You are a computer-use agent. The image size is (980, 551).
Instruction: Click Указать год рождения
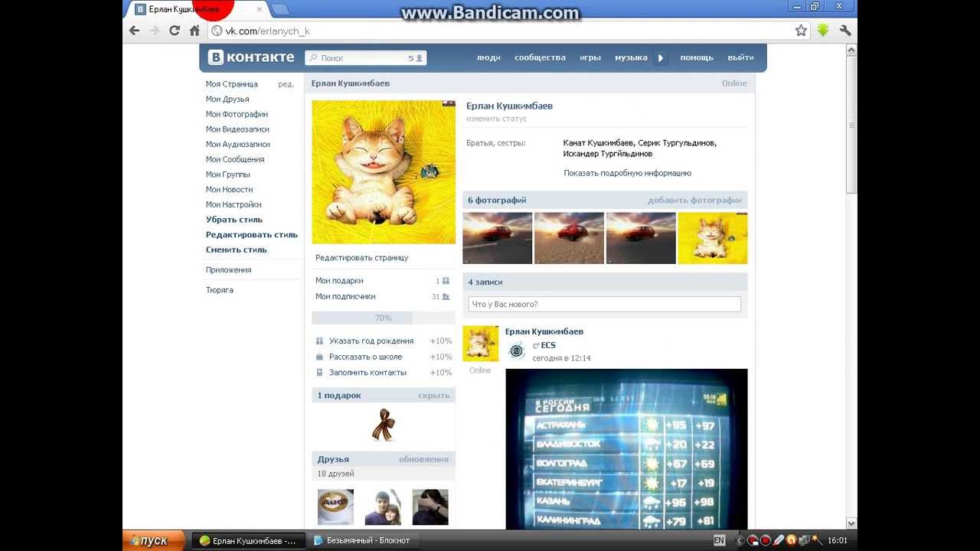[x=371, y=341]
